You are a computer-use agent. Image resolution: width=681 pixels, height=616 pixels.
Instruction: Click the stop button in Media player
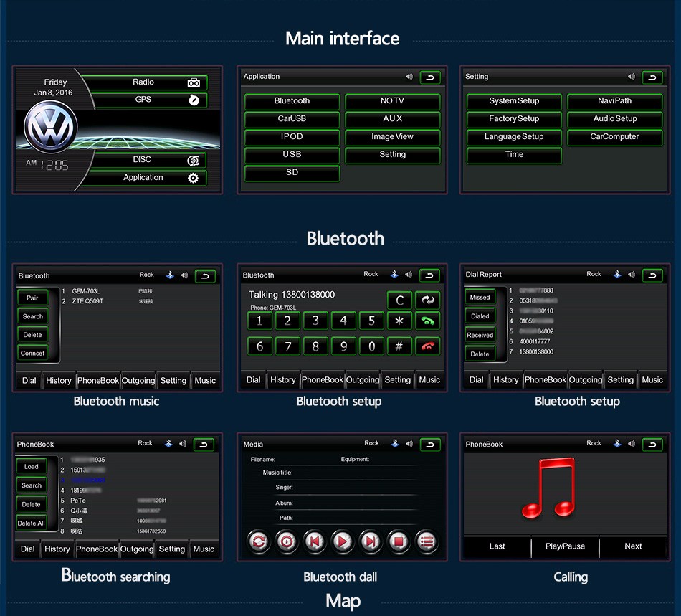(398, 541)
